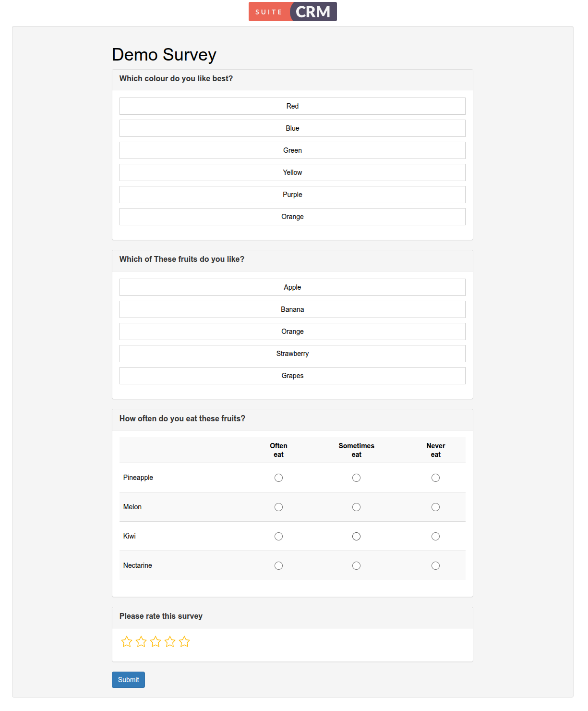588x711 pixels.
Task: Select Red as your favourite colour
Action: pos(292,106)
